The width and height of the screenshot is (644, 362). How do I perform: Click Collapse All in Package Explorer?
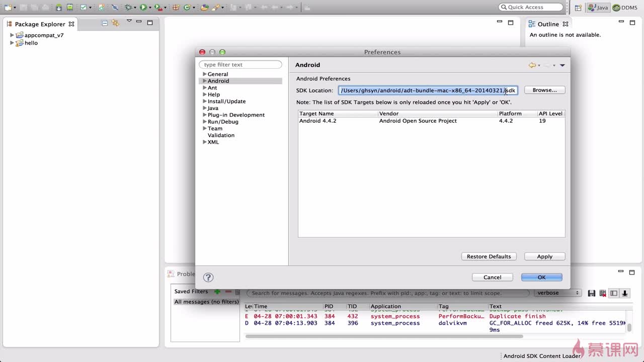(105, 23)
